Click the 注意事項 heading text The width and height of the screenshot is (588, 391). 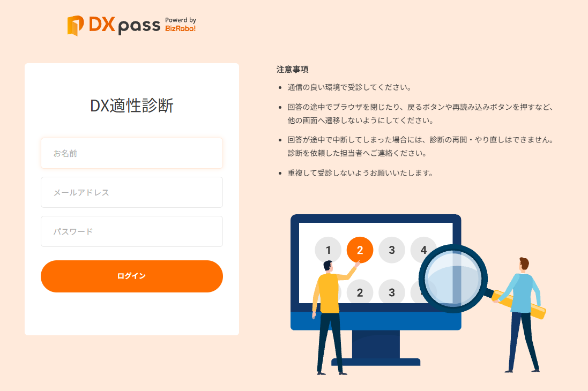tap(293, 69)
